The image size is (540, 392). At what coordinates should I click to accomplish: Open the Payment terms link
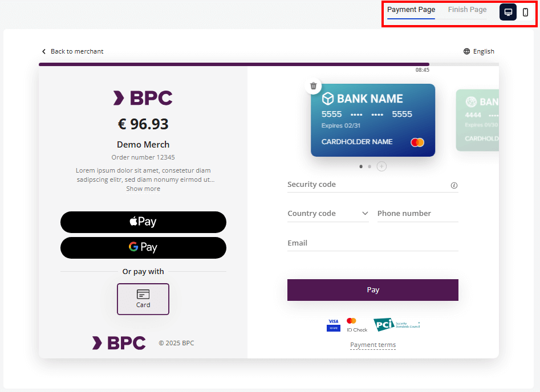(373, 345)
